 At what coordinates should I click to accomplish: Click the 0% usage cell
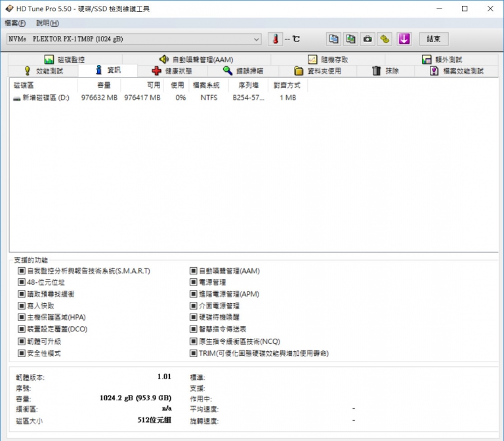180,98
